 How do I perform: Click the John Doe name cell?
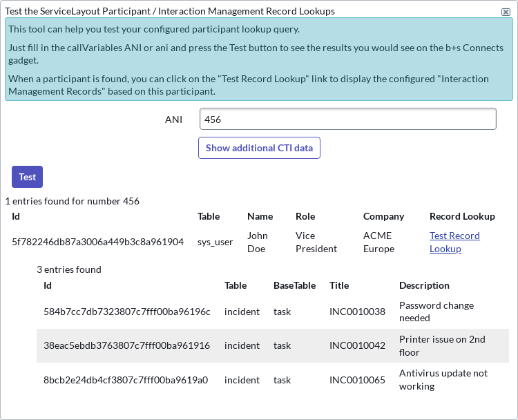[x=258, y=242]
